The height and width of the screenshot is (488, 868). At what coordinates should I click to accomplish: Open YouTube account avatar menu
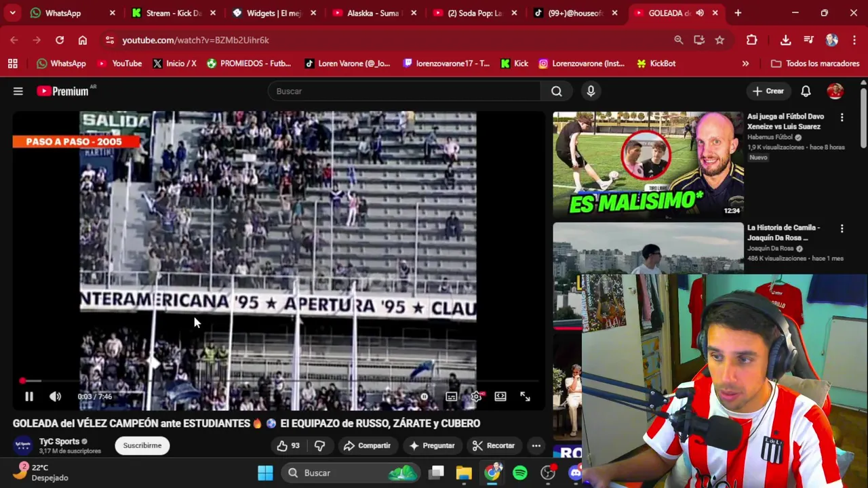tap(835, 91)
